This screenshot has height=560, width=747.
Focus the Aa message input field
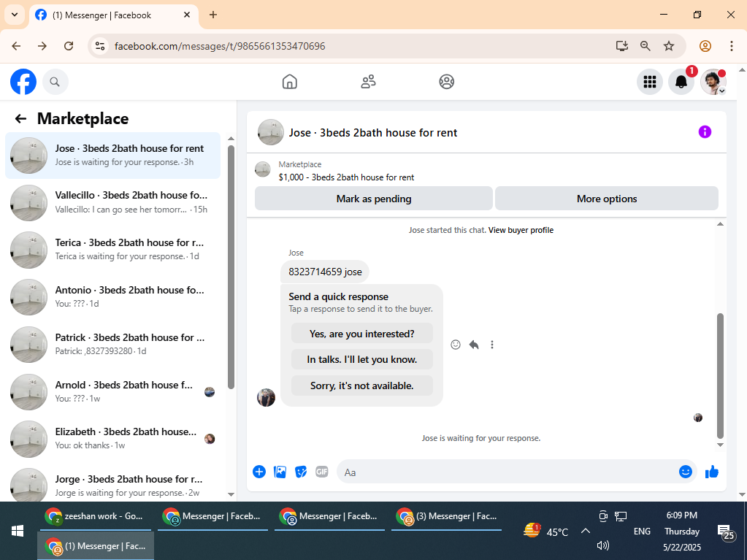click(x=507, y=472)
